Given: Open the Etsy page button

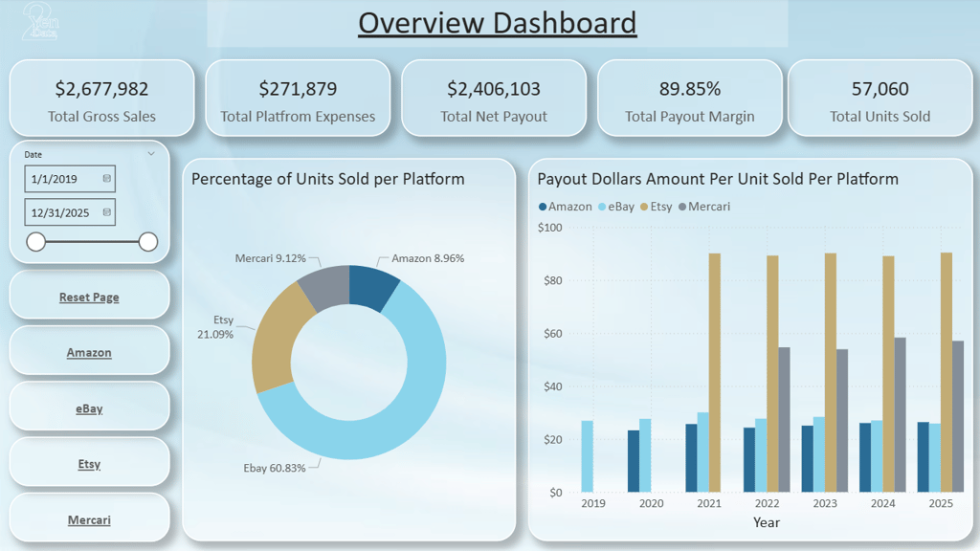Looking at the screenshot, I should (89, 464).
